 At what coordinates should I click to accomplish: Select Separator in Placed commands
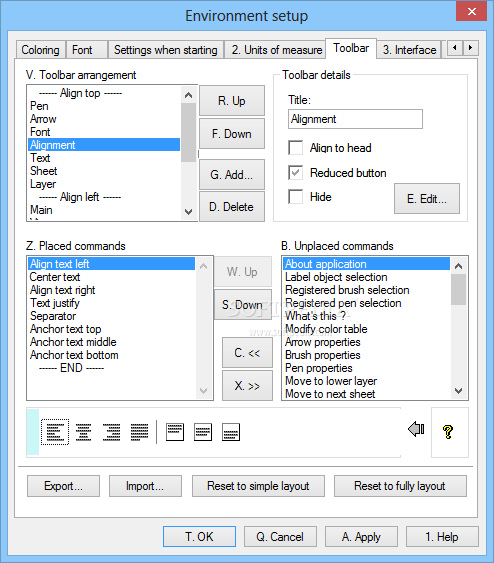tap(112, 316)
